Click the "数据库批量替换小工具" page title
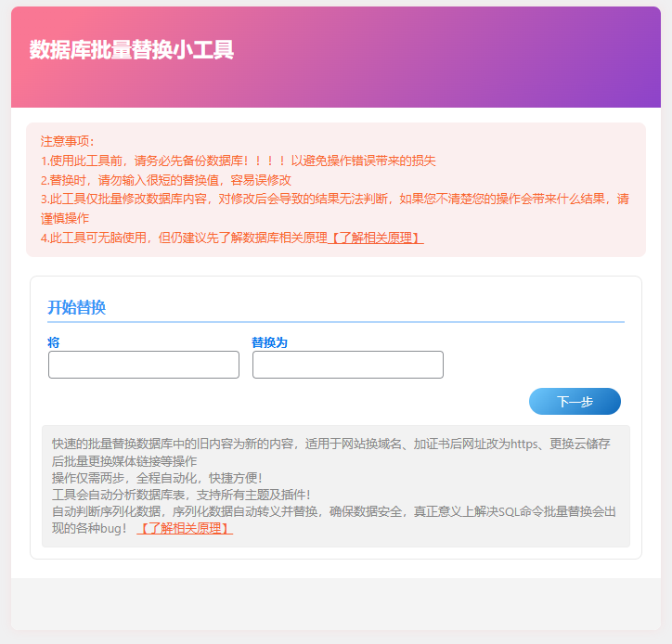The height and width of the screenshot is (644, 672). pyautogui.click(x=131, y=50)
